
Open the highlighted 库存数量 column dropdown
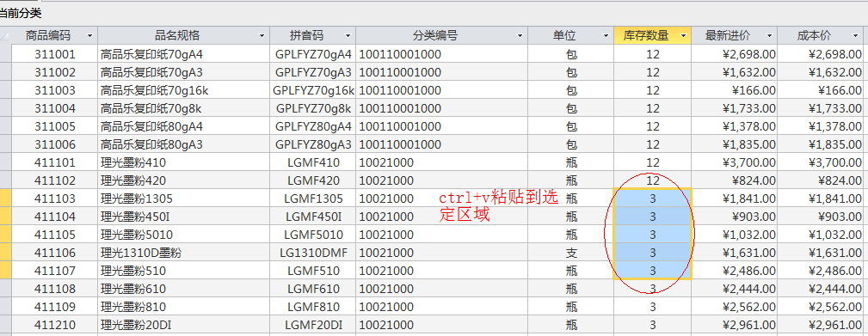click(x=684, y=36)
